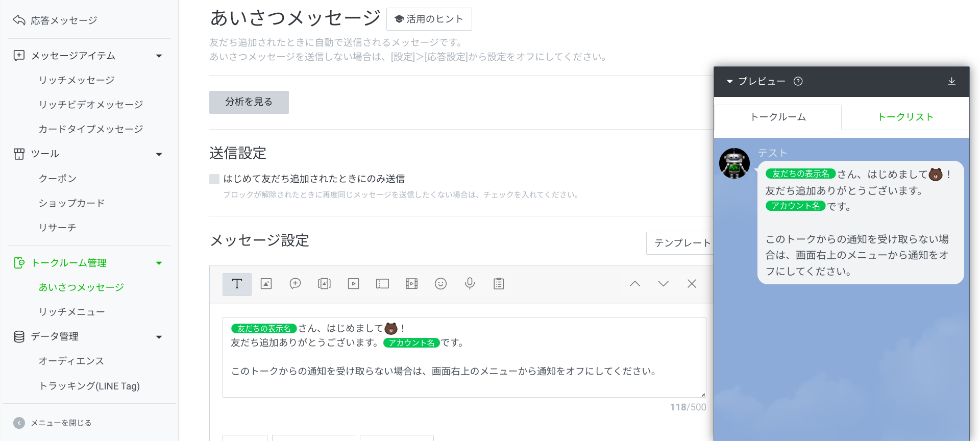This screenshot has height=441, width=980.
Task: Switch to トークルーム preview tab
Action: [x=778, y=117]
